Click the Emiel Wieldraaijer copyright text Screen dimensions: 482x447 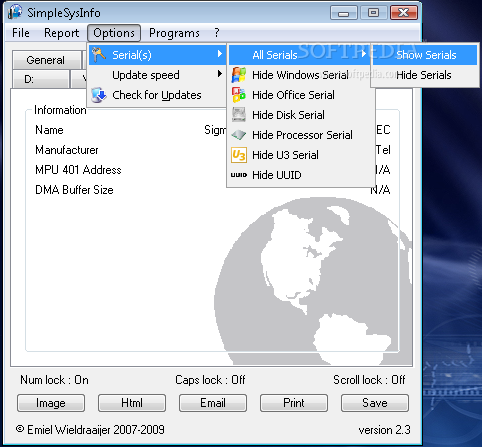coord(90,430)
